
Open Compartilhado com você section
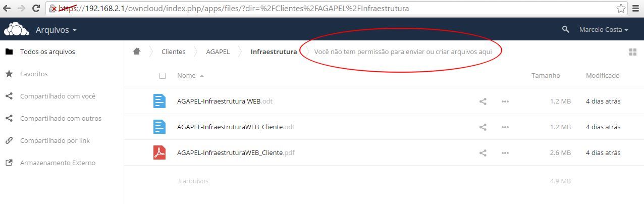pos(58,96)
